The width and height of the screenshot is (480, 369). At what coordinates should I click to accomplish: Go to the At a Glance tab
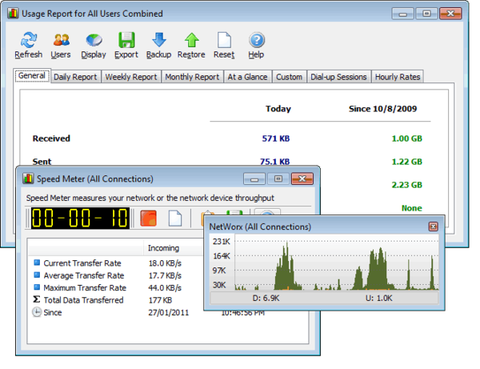pyautogui.click(x=247, y=77)
